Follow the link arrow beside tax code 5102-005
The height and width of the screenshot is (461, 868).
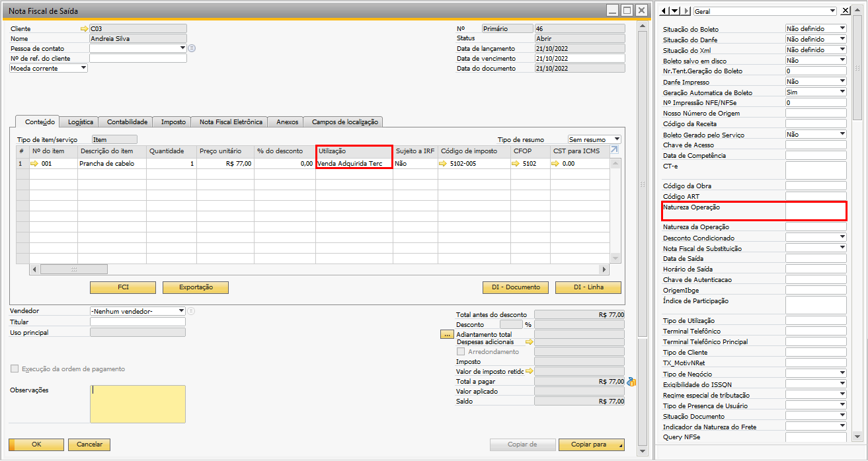coord(444,163)
